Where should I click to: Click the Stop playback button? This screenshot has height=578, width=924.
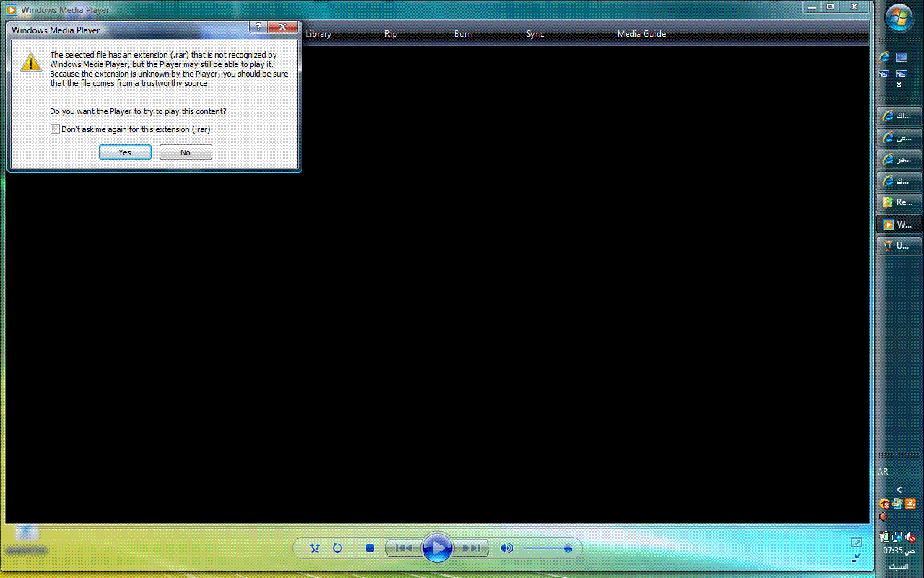(370, 548)
